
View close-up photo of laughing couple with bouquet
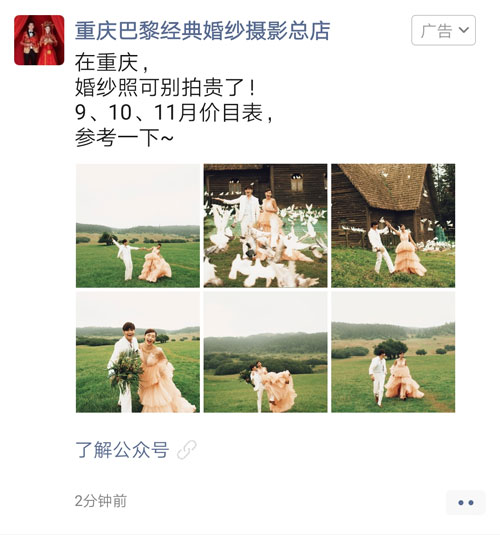point(138,352)
